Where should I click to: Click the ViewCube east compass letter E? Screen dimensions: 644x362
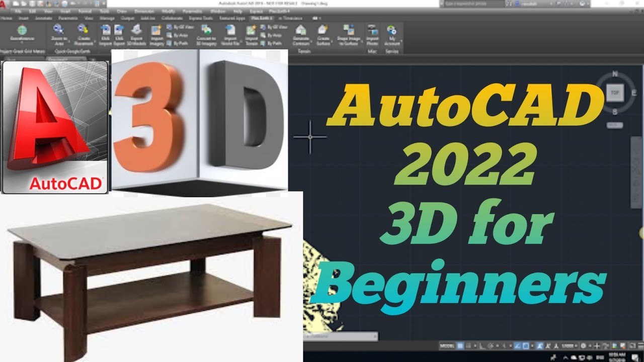tap(634, 93)
